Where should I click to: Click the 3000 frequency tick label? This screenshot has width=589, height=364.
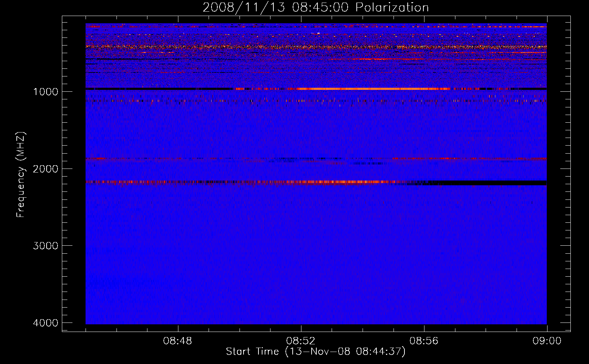pyautogui.click(x=46, y=246)
